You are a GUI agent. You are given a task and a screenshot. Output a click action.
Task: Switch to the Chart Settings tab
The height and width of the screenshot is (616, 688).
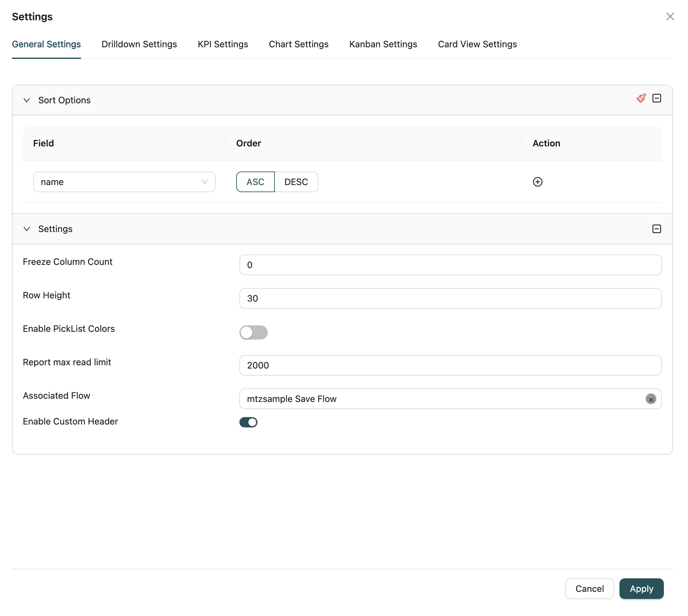(x=299, y=44)
